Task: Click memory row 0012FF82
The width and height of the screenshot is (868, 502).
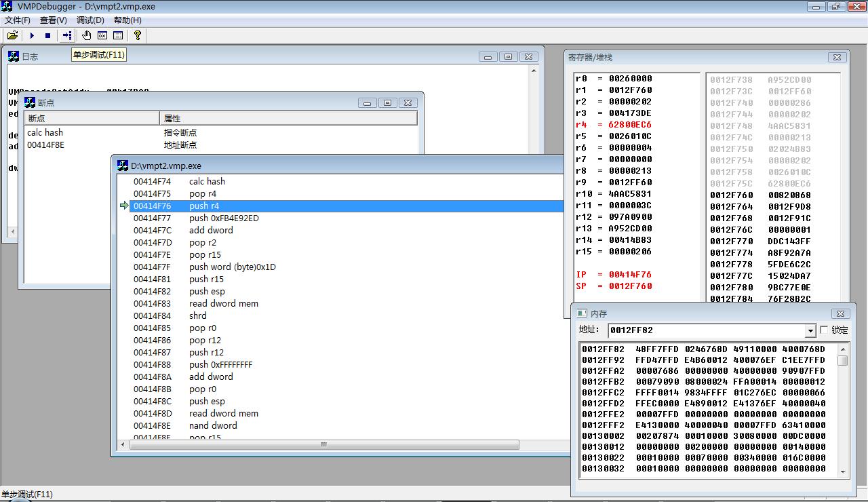Action: click(703, 349)
